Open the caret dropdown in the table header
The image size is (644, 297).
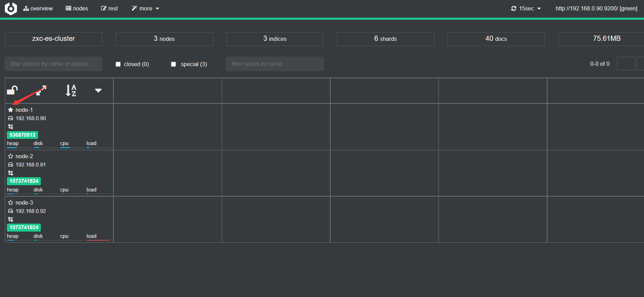(98, 90)
